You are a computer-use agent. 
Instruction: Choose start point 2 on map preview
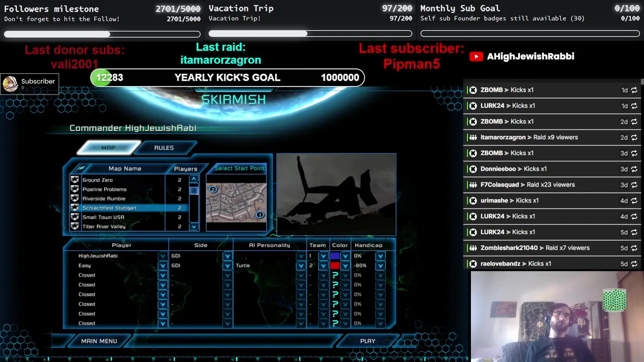[213, 190]
